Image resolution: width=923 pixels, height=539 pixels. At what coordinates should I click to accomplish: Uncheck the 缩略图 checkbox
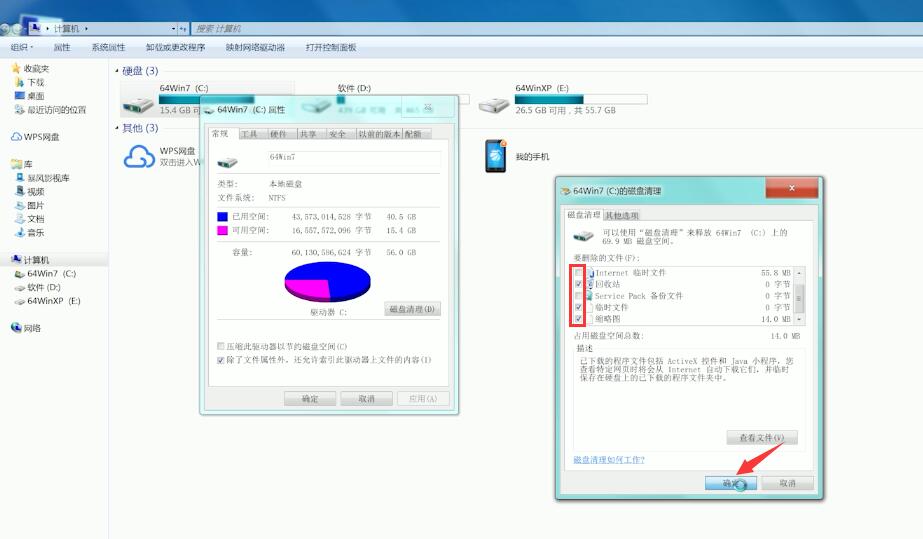pyautogui.click(x=578, y=318)
